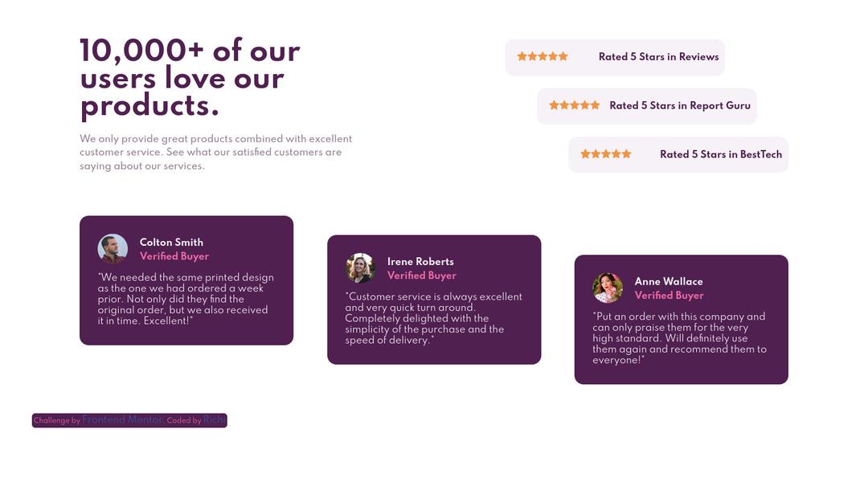Select the middle star in the Report Guru rating
Screen dimensions: 868x482
click(x=575, y=104)
